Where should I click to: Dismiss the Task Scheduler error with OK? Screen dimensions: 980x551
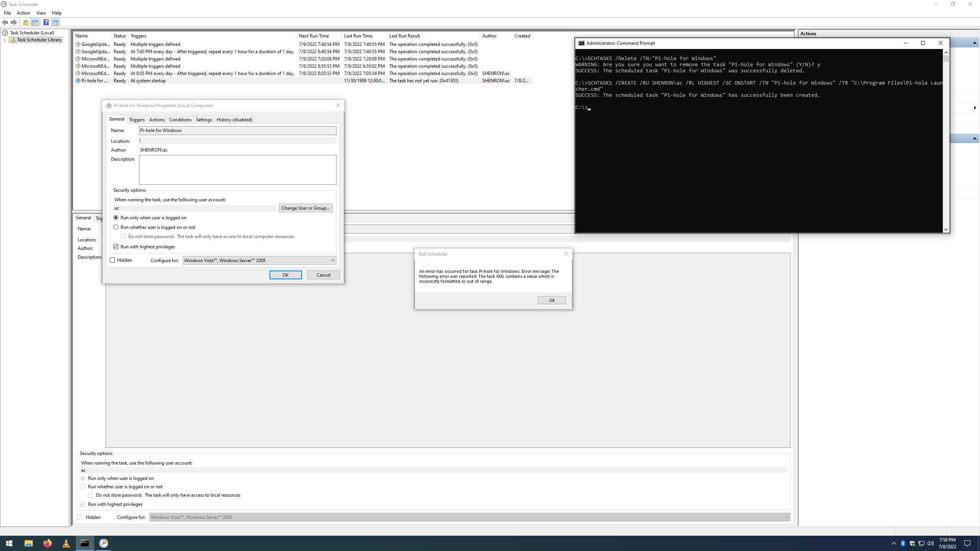point(551,300)
